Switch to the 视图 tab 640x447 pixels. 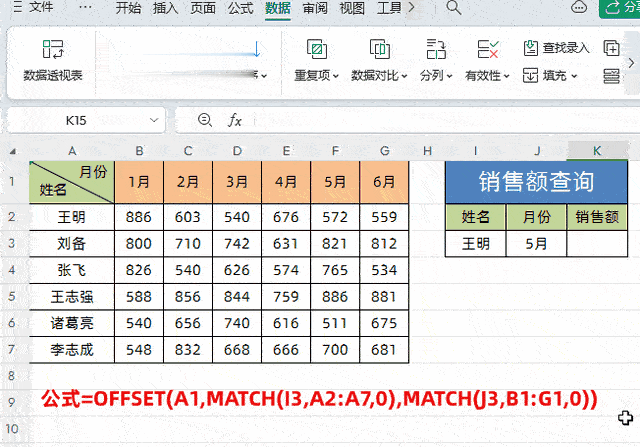coord(352,8)
